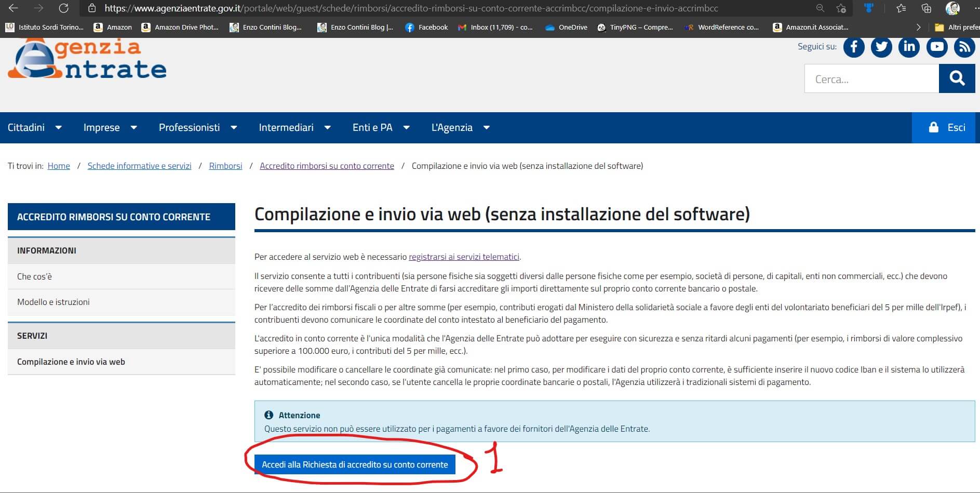Screen dimensions: 980x493
Task: Open the Professionisti dropdown menu
Action: 197,128
